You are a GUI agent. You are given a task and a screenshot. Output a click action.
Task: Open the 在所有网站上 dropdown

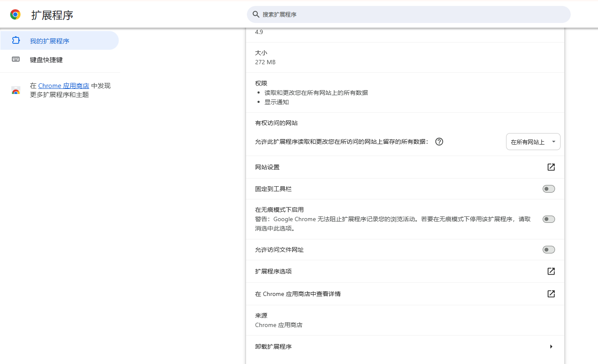533,142
